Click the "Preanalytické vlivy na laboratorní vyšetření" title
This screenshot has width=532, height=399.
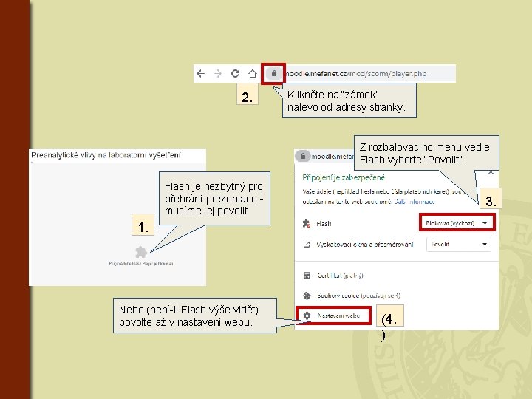[106, 155]
